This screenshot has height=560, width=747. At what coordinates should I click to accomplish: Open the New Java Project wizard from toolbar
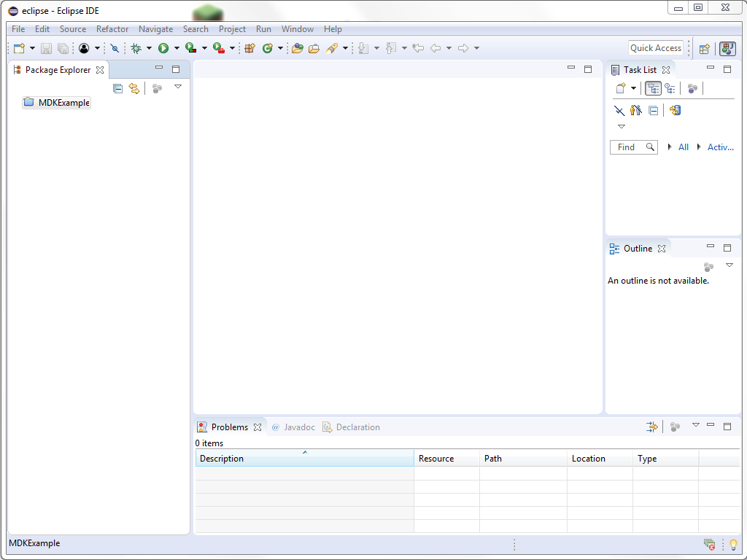pyautogui.click(x=249, y=47)
